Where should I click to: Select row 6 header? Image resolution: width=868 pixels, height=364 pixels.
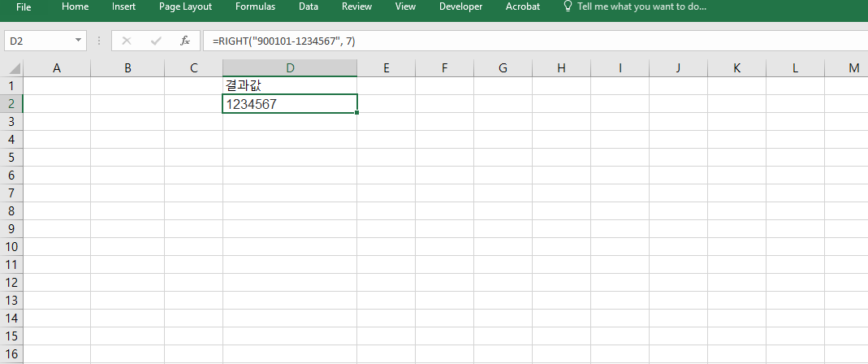[x=11, y=175]
